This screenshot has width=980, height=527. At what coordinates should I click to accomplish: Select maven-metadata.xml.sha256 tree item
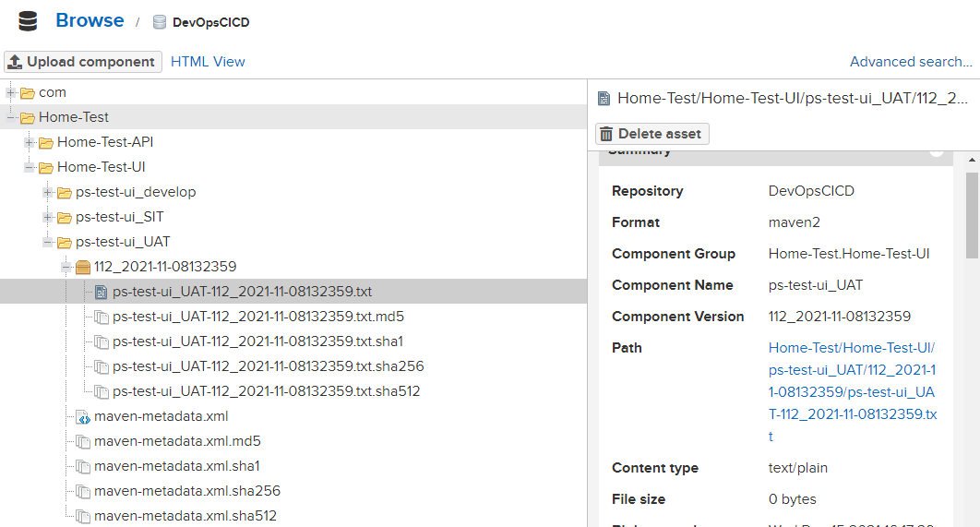click(x=187, y=491)
